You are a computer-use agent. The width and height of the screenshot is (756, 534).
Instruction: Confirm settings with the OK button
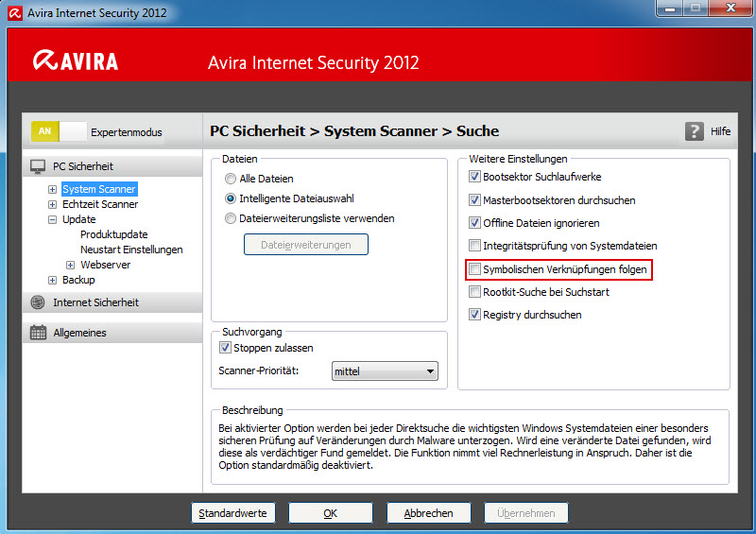331,513
